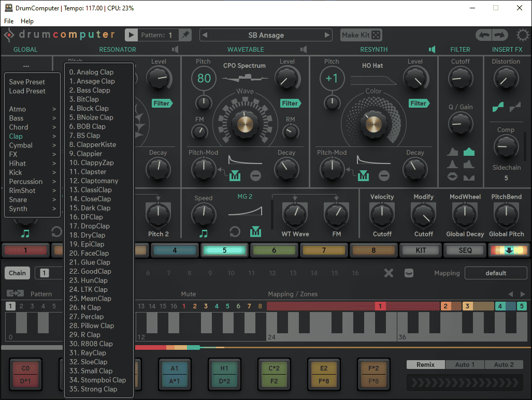
Task: Open settings gear icon
Action: pos(523,35)
